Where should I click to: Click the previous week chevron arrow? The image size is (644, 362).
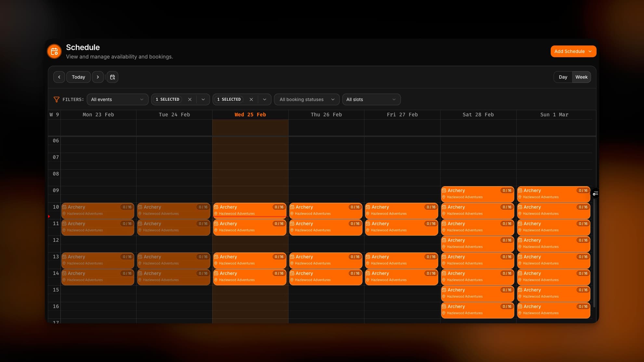click(59, 77)
